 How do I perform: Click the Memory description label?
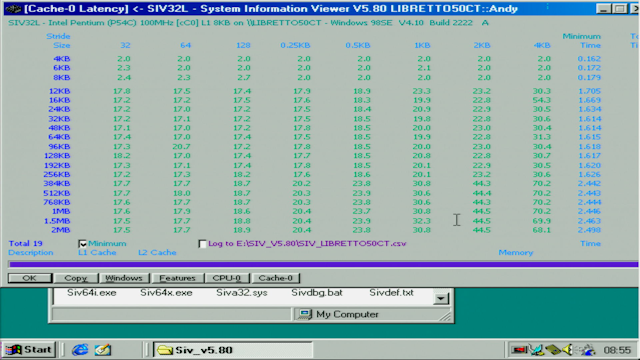(516, 253)
